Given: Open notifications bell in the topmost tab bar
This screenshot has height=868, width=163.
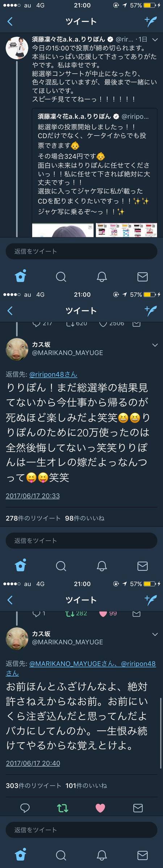Looking at the screenshot, I should tap(102, 277).
